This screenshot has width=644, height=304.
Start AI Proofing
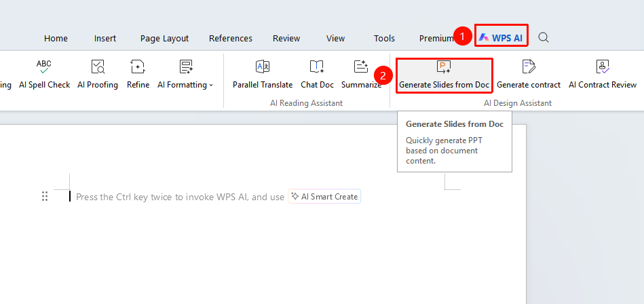point(98,75)
